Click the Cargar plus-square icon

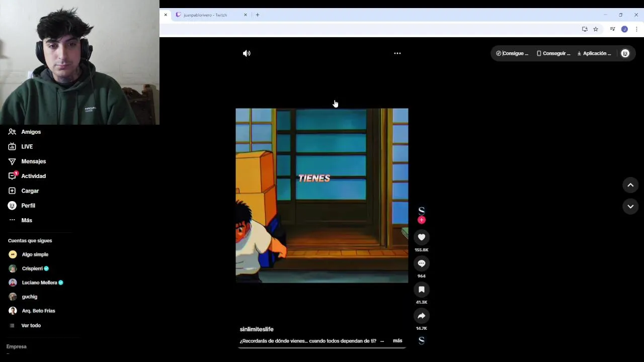click(12, 191)
